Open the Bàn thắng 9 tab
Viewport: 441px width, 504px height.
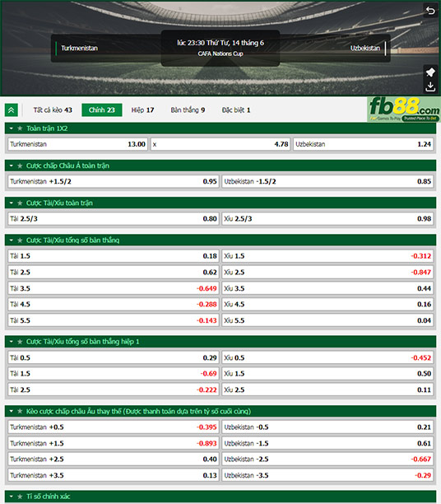tap(188, 110)
